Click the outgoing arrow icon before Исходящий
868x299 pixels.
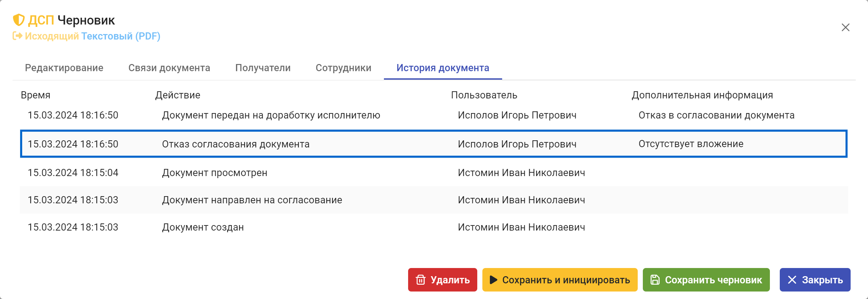click(18, 36)
